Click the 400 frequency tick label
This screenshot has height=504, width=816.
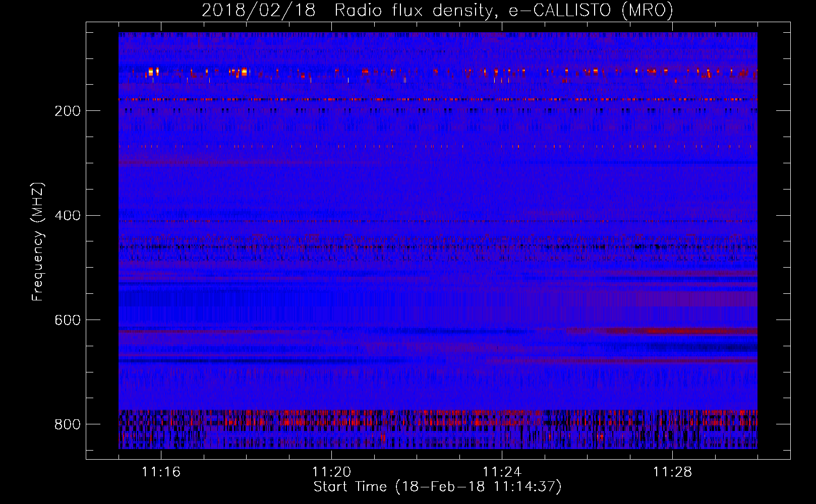pos(68,216)
